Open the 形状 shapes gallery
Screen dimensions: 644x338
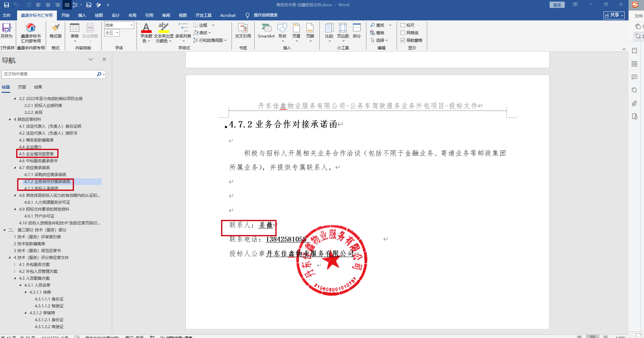coord(283,33)
